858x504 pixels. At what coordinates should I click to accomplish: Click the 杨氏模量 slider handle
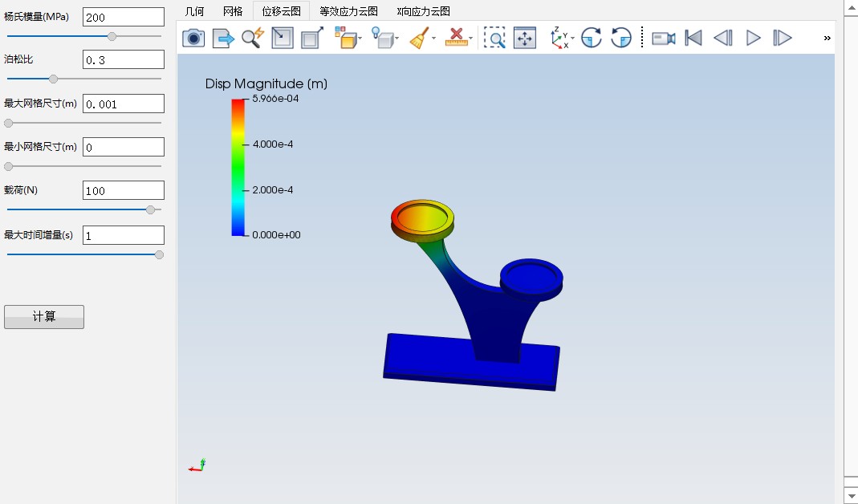(112, 36)
